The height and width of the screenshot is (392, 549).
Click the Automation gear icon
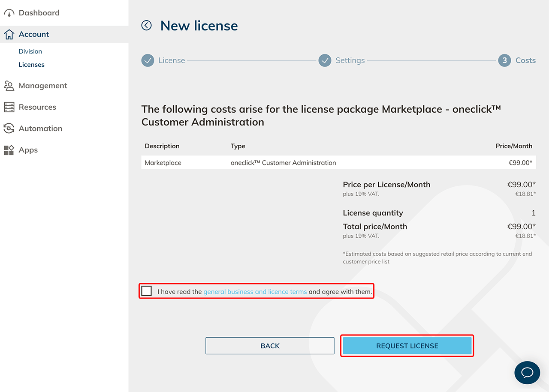point(9,129)
